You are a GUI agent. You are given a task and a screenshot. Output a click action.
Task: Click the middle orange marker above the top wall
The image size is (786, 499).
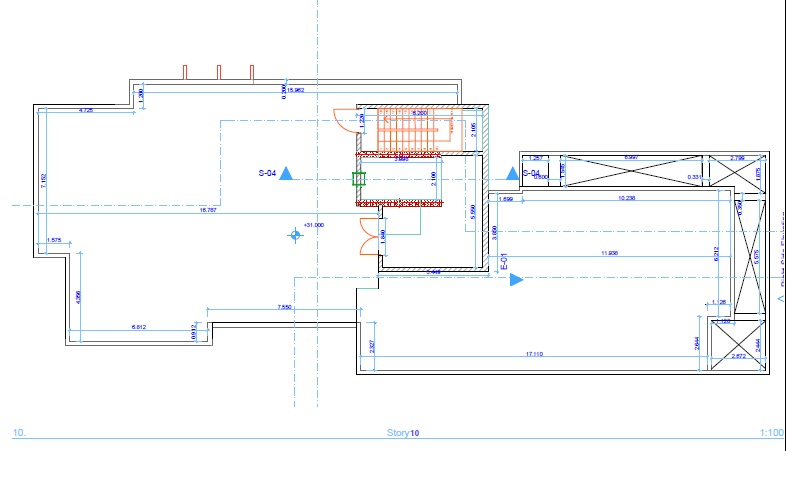(218, 72)
